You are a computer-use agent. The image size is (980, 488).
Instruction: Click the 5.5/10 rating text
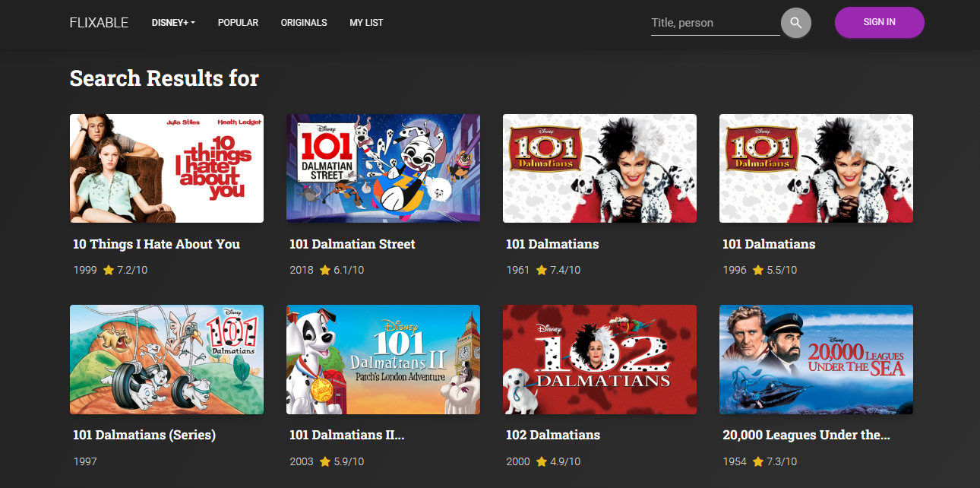tap(782, 270)
